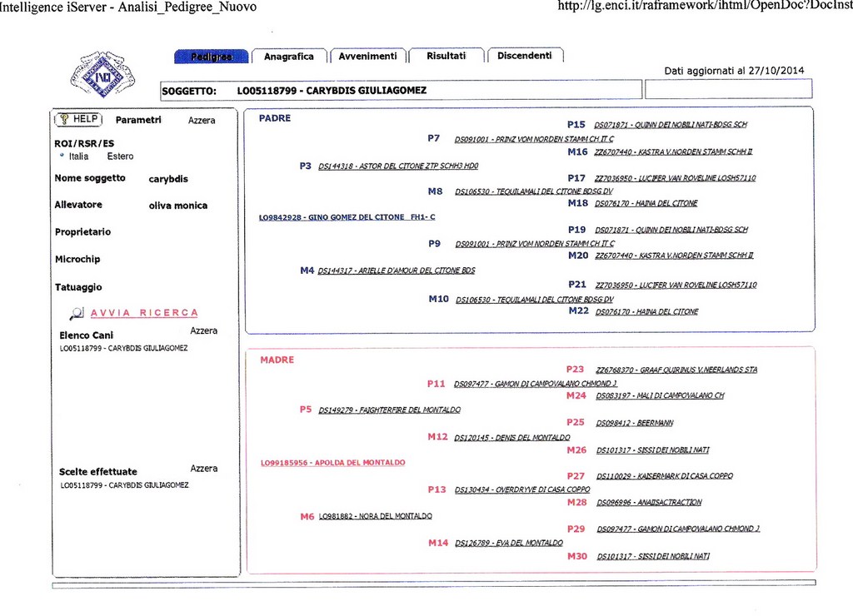This screenshot has width=853, height=616.
Task: Switch to the Pedigree tab
Action: (211, 56)
